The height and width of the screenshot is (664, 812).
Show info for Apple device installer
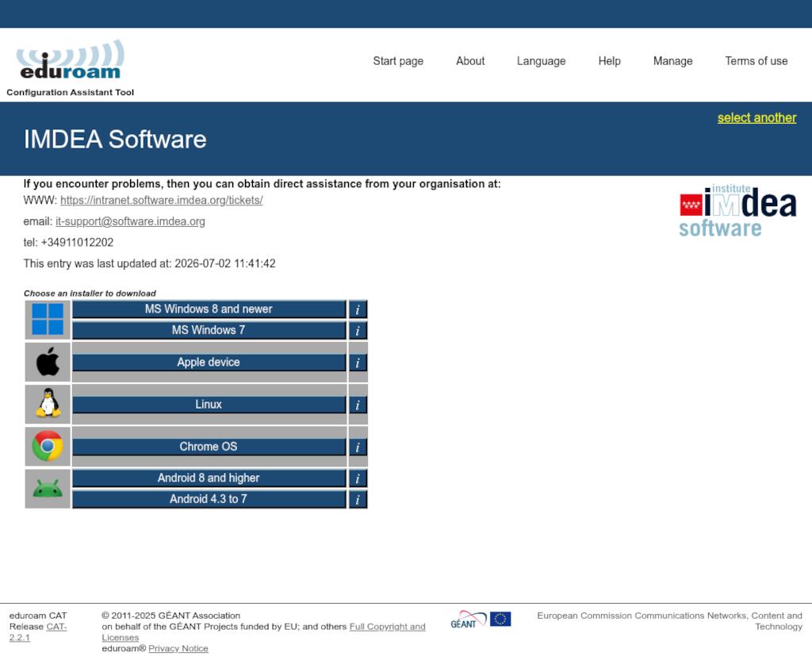coord(358,363)
